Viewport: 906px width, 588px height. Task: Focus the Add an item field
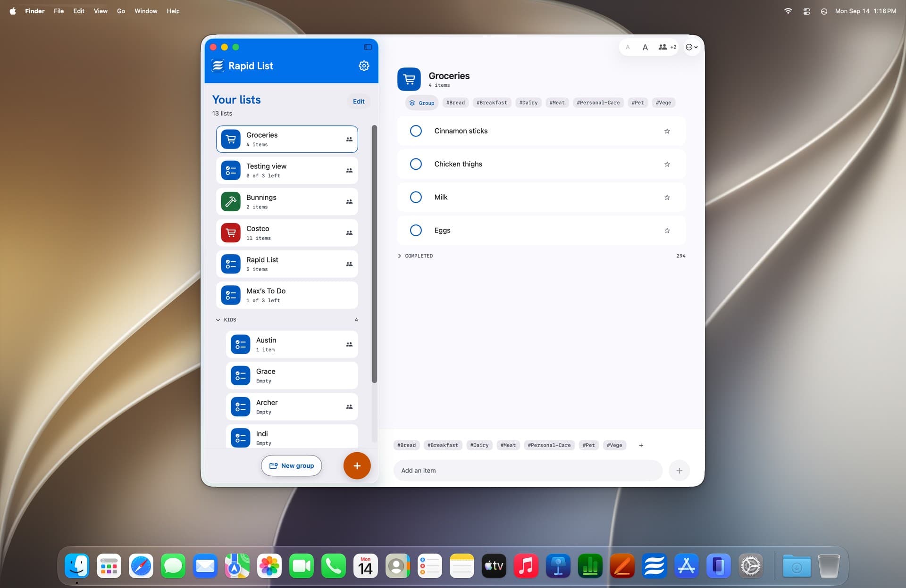(528, 471)
